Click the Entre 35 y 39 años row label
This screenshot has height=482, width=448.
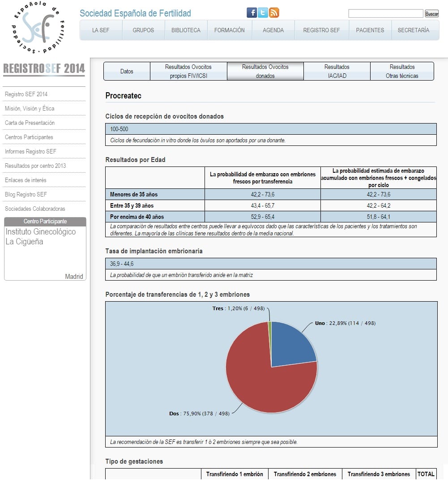pos(132,205)
